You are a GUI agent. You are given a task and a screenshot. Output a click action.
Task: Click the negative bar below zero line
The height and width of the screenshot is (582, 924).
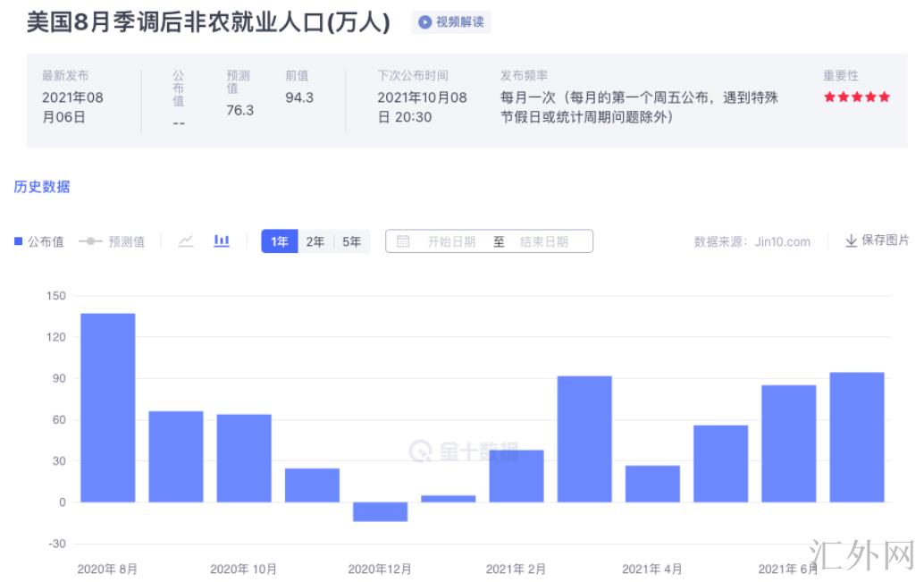pyautogui.click(x=381, y=511)
